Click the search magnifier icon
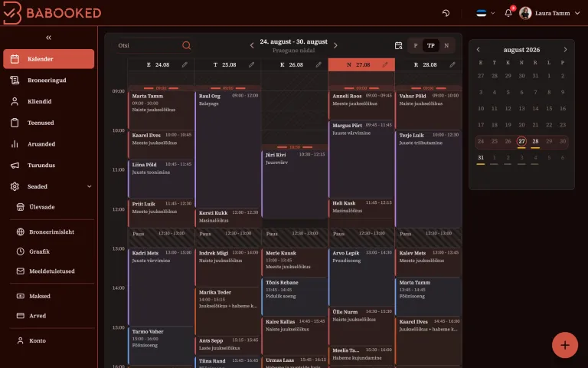588x368 pixels. point(186,45)
